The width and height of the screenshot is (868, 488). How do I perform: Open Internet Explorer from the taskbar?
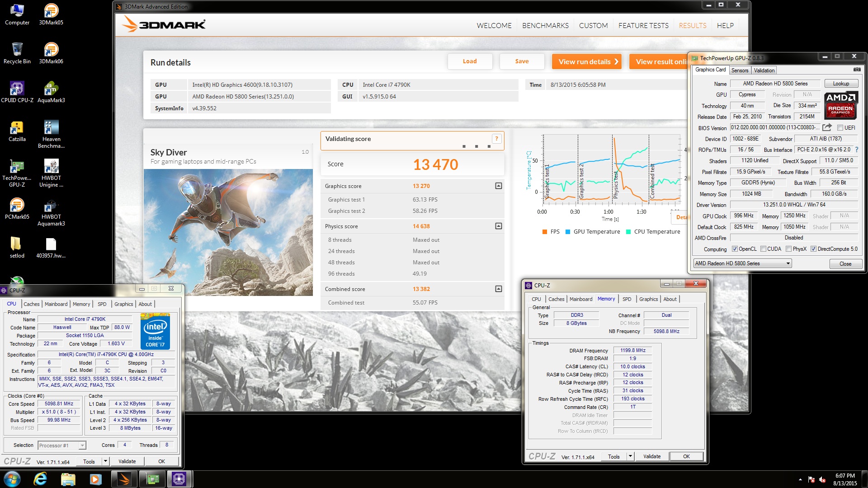click(40, 479)
